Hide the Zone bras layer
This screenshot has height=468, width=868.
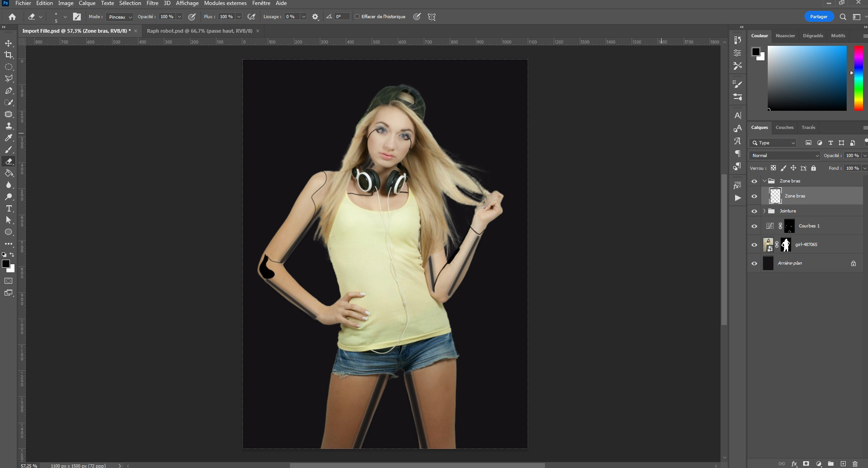[755, 196]
